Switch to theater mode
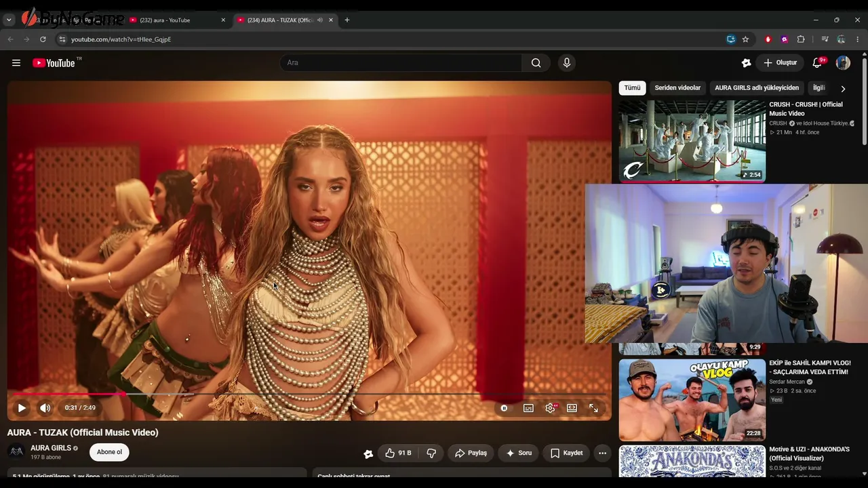The width and height of the screenshot is (868, 488). 572,408
